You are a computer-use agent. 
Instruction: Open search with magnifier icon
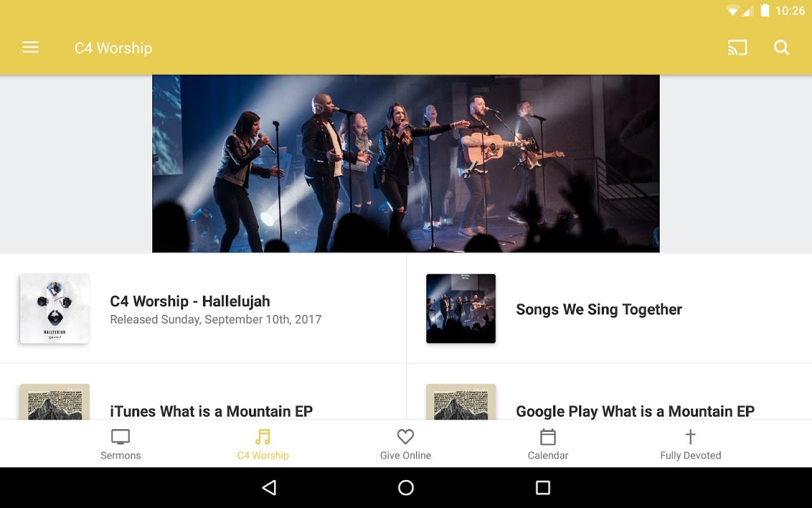[x=782, y=48]
